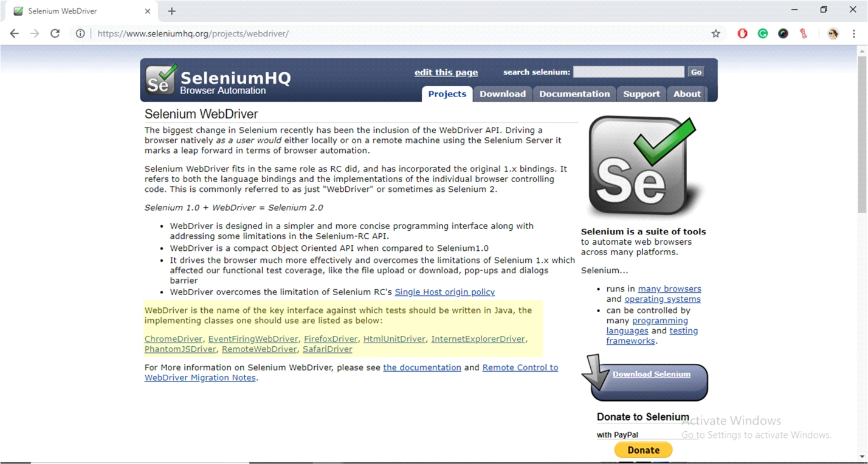Follow the ChromeDriver link
The height and width of the screenshot is (464, 868).
pos(173,339)
